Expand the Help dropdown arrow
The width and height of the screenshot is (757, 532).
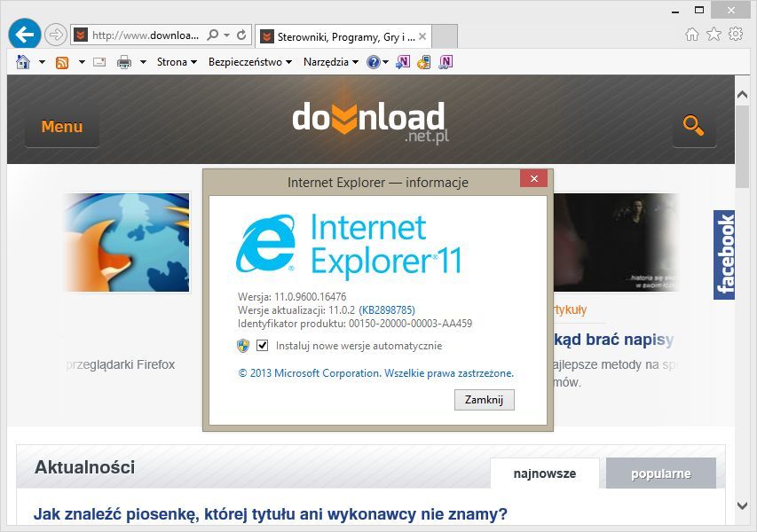point(385,62)
